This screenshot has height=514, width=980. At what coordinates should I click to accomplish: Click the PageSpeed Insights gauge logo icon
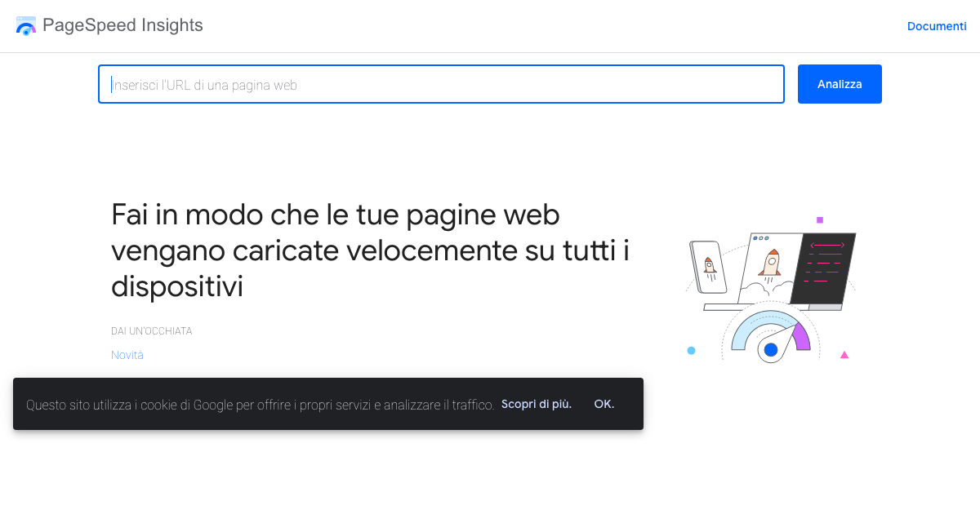coord(25,25)
